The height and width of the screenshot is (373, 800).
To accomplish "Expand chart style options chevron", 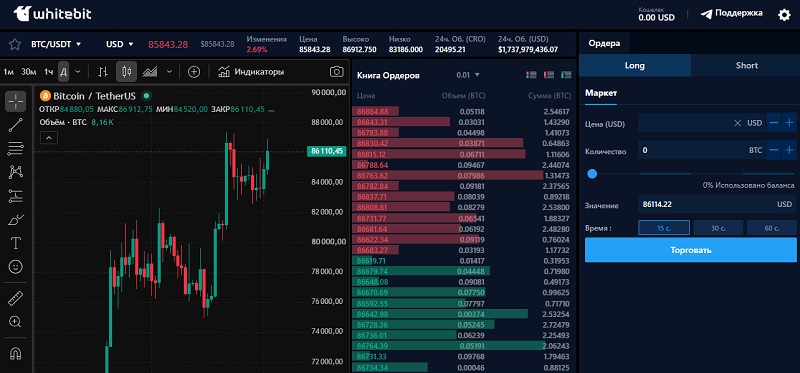I will [170, 72].
